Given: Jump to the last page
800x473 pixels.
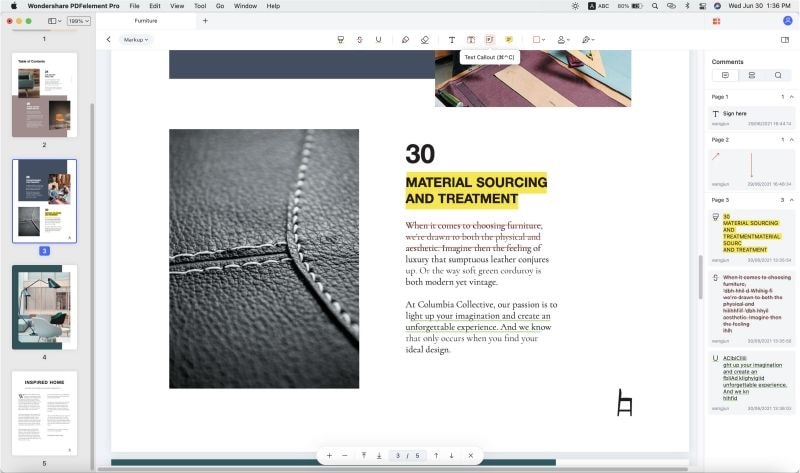Looking at the screenshot, I should [x=379, y=456].
